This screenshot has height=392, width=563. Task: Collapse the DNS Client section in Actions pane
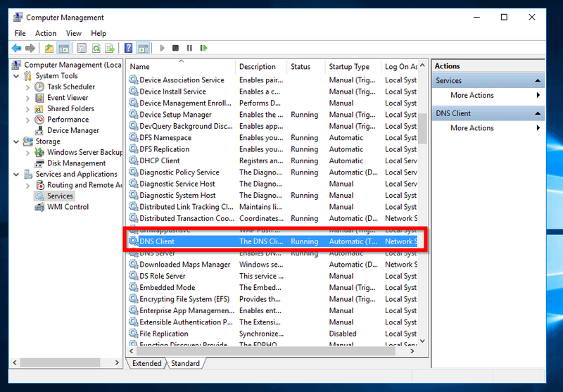coord(538,113)
